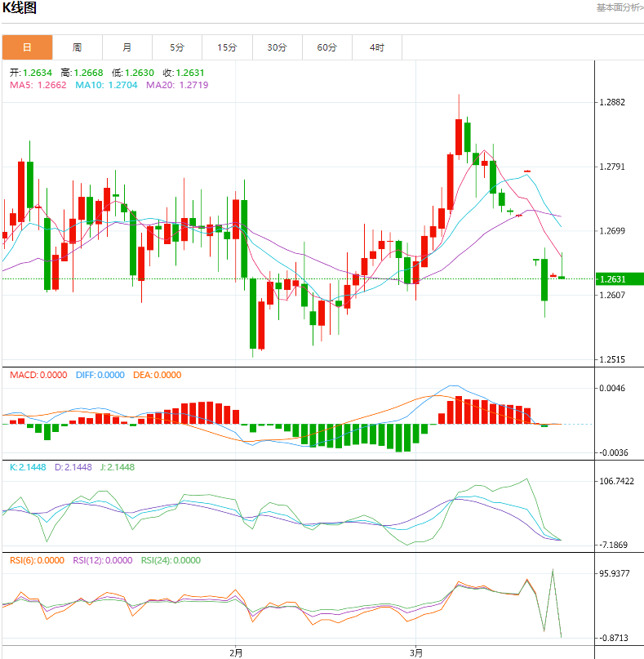This screenshot has width=644, height=659.
Task: Click the MACD value label
Action: tap(38, 376)
